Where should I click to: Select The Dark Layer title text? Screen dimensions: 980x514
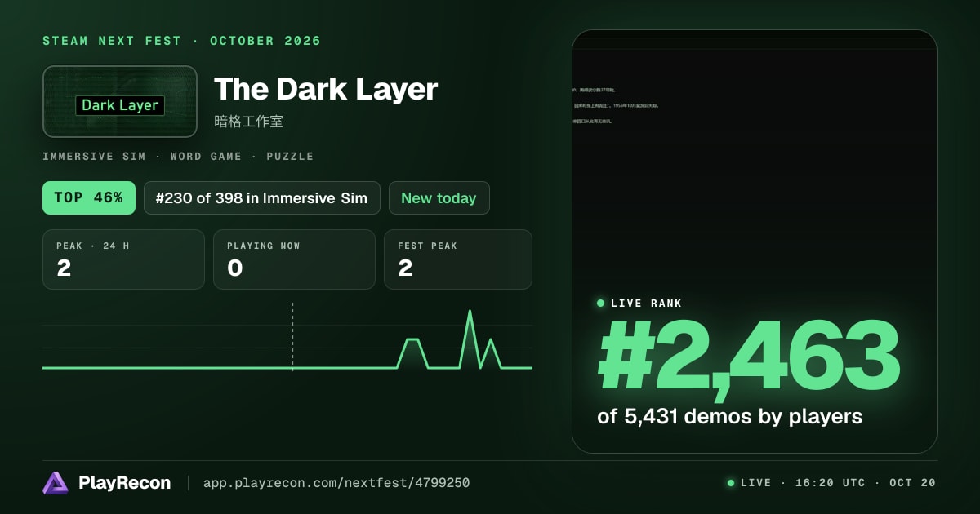pyautogui.click(x=326, y=89)
